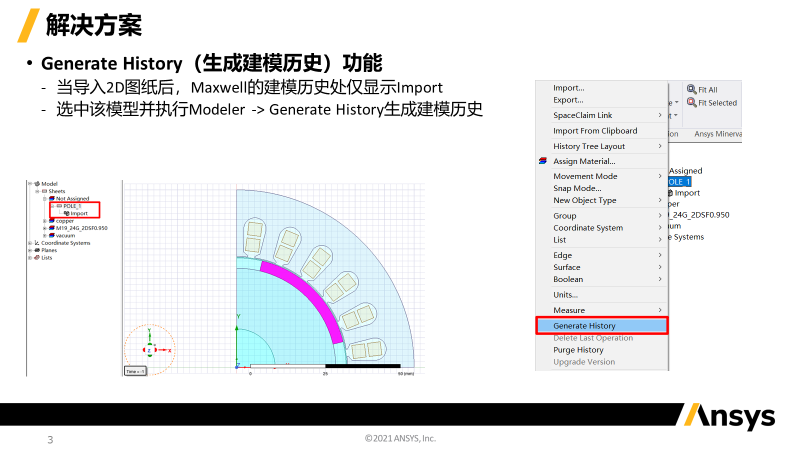Click Fit Selected button label
800x450 pixels.
click(717, 103)
